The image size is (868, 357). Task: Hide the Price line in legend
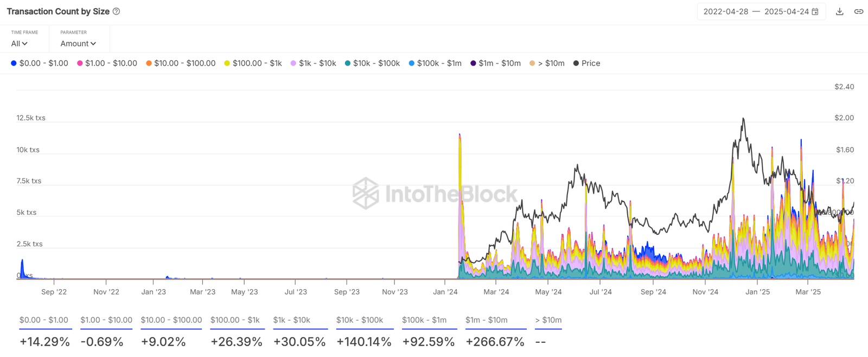coord(587,63)
